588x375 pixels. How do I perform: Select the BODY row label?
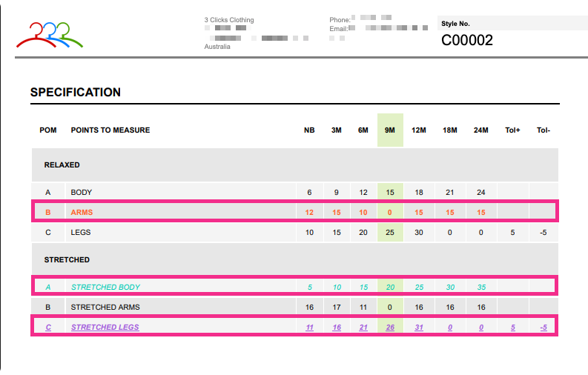(x=82, y=192)
